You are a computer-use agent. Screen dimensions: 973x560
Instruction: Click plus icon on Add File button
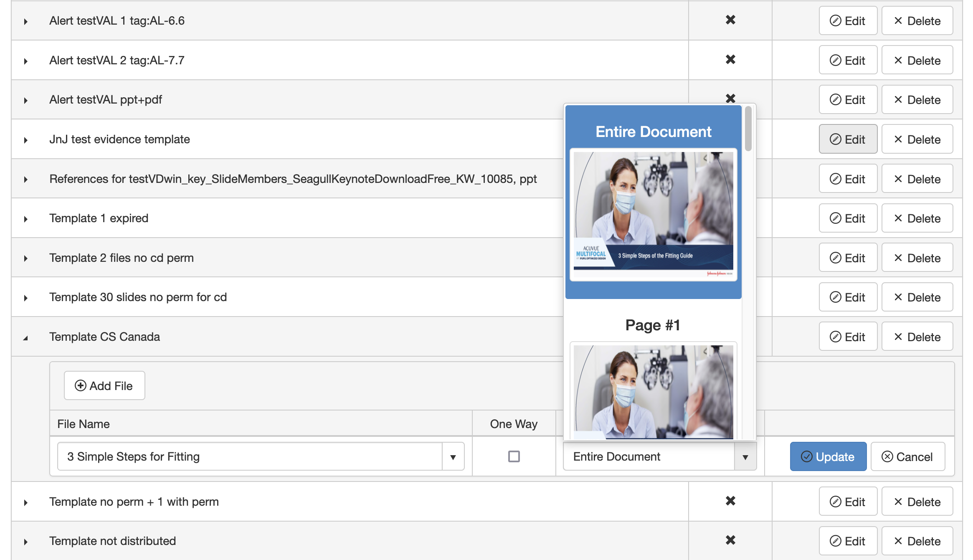coord(80,385)
